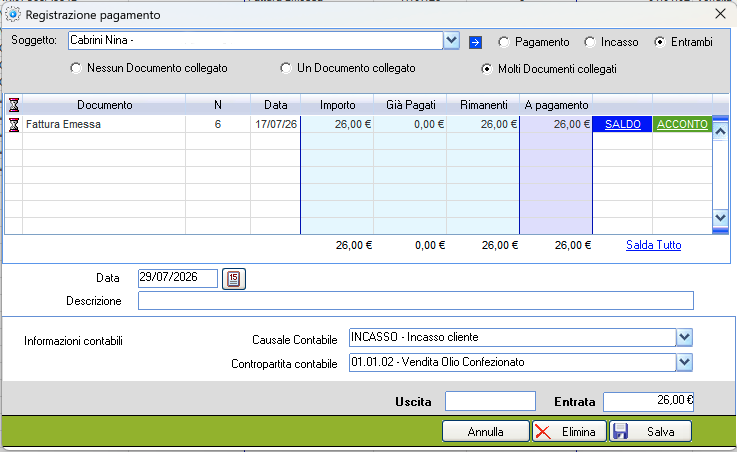Click the A pagamento column header
The image size is (737, 452).
[556, 105]
